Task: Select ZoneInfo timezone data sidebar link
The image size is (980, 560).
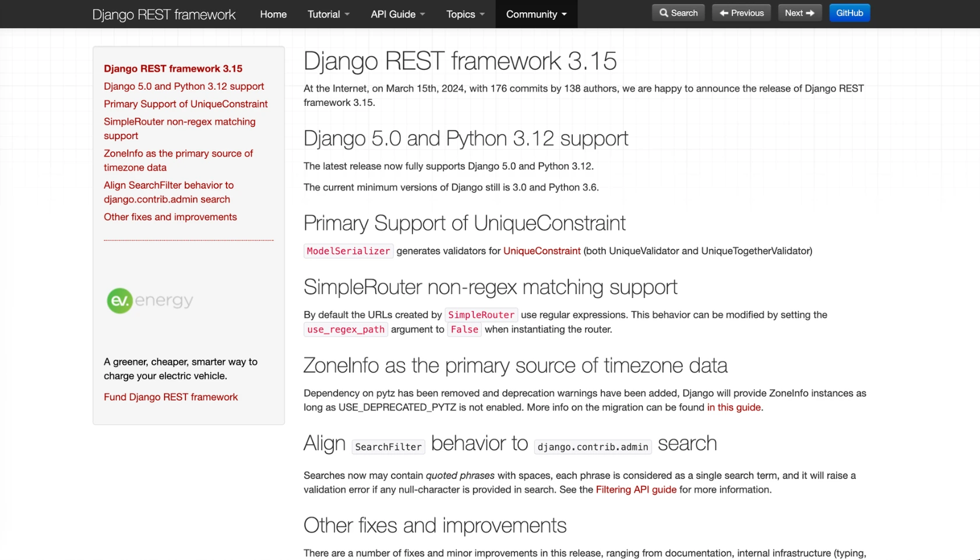Action: coord(178,160)
